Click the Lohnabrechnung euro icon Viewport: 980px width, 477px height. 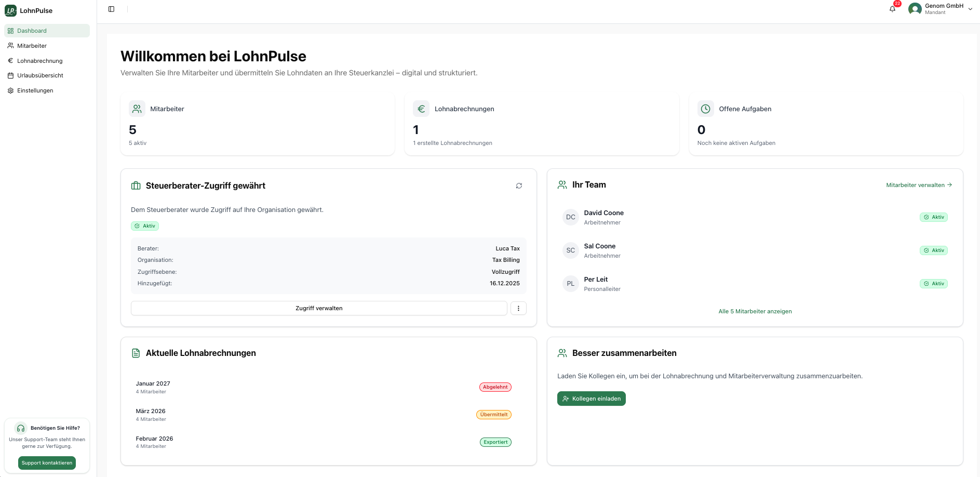(10, 61)
